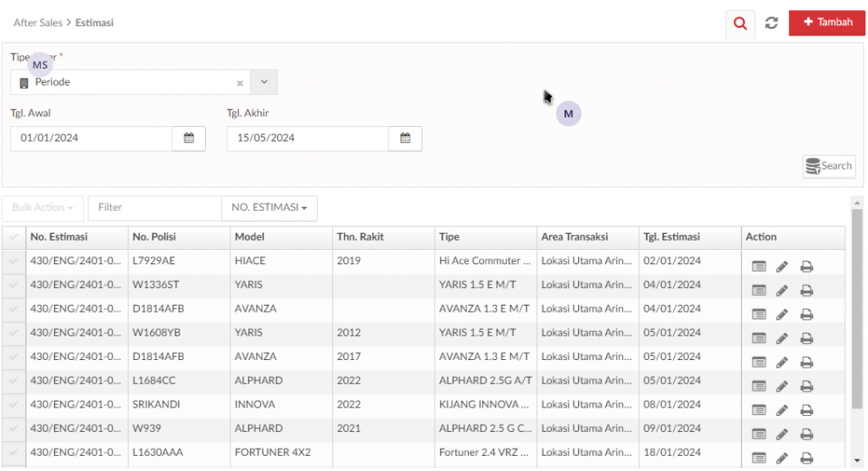
Task: Check the W939 row checkbox
Action: [14, 429]
